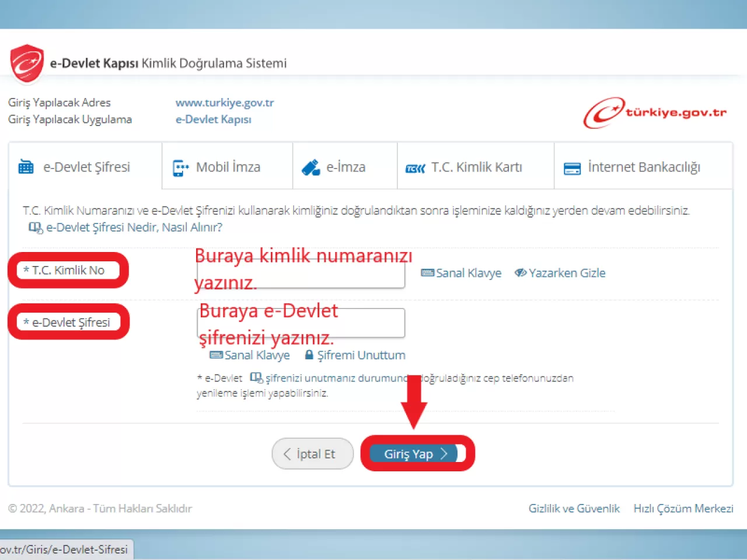Click the TCKK icon on Kimlik Kartı tab
This screenshot has height=560, width=747.
(416, 167)
